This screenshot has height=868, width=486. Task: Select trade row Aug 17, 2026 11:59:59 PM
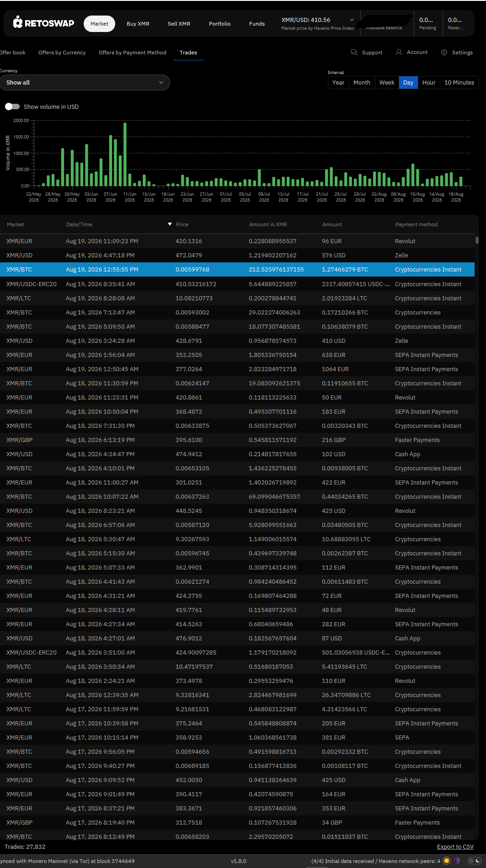click(237, 709)
